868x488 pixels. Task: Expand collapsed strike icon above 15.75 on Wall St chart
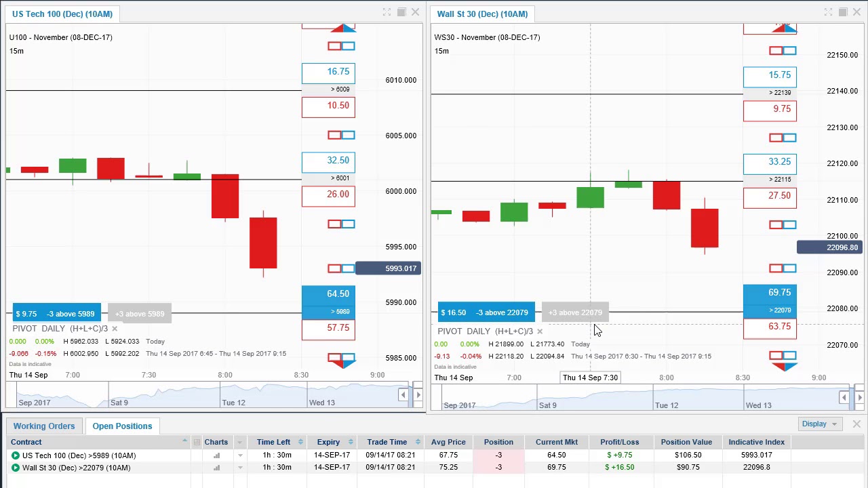[783, 51]
